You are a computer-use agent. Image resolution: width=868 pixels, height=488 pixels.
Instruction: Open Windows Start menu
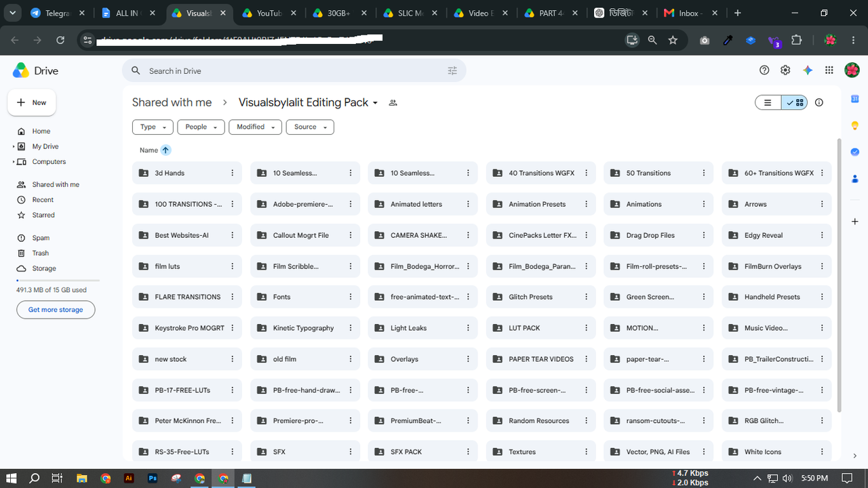tap(12, 478)
